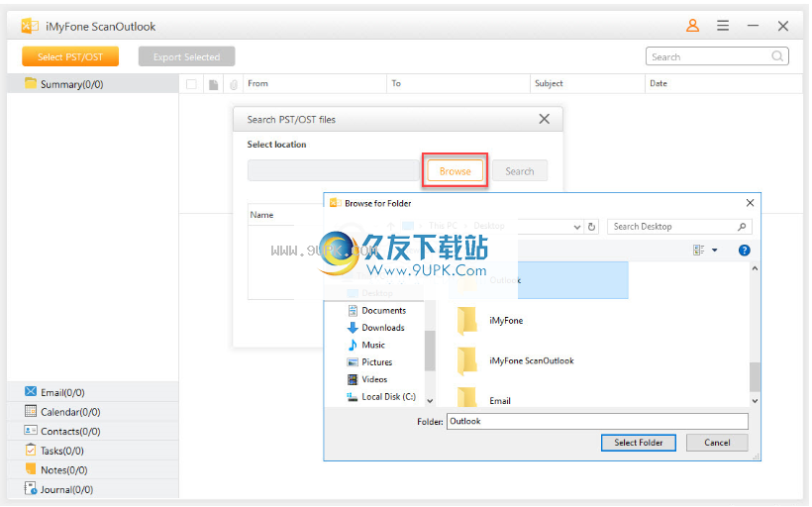Viewport: 812px width, 507px height.
Task: Click the Search Desktop magnifier icon
Action: pos(742,227)
